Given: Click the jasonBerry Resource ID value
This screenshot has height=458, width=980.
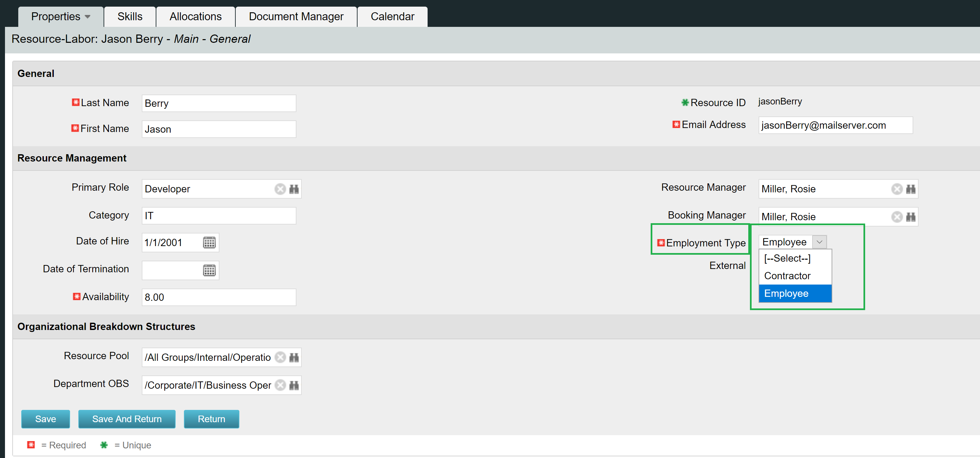Looking at the screenshot, I should pos(780,101).
